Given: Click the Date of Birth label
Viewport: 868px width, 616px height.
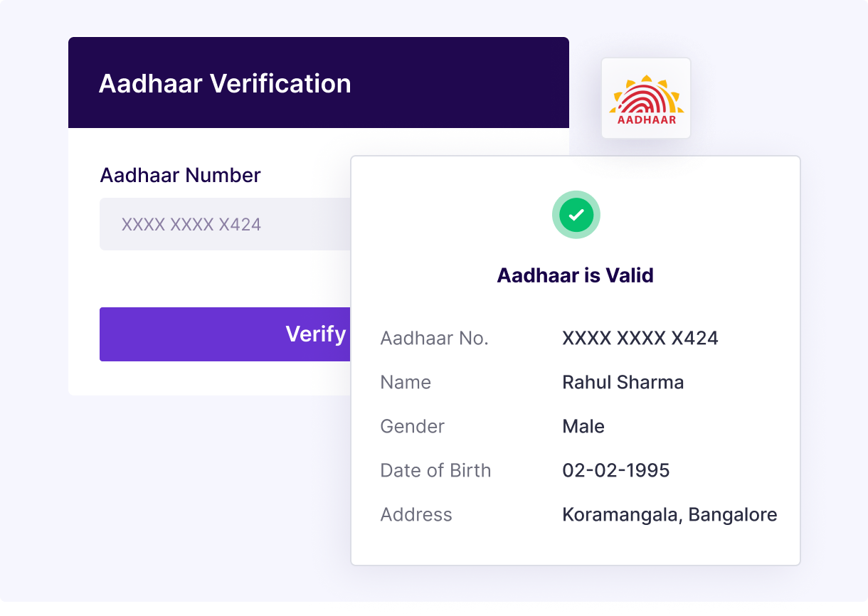Looking at the screenshot, I should 435,470.
